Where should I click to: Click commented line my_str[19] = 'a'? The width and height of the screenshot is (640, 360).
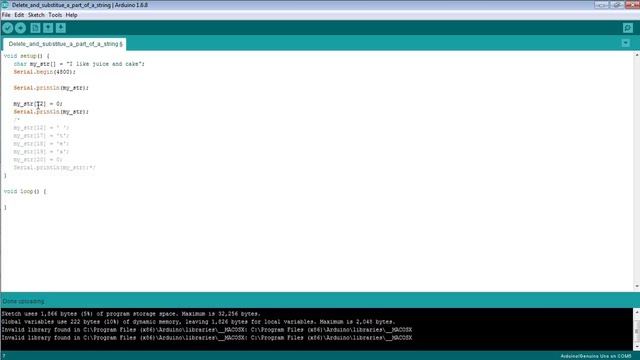41,151
